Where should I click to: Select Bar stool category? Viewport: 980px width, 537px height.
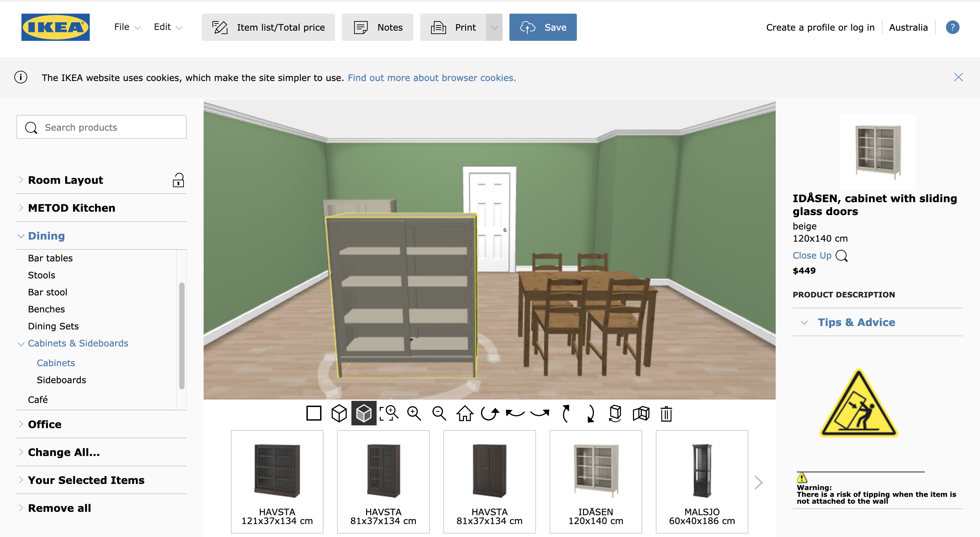click(48, 292)
